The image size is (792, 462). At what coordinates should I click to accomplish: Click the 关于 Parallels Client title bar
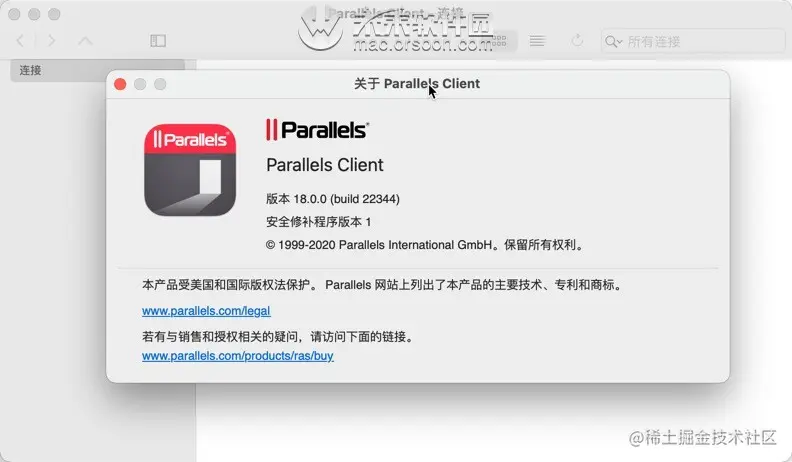point(417,84)
